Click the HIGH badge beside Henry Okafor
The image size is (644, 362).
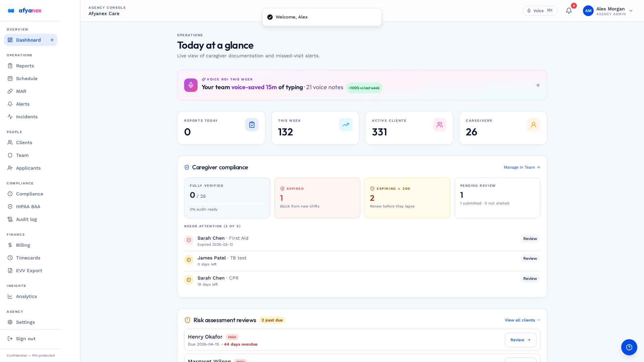click(232, 337)
